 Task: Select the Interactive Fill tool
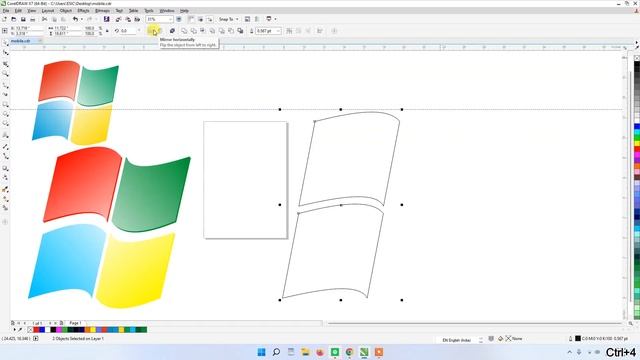coord(5,199)
